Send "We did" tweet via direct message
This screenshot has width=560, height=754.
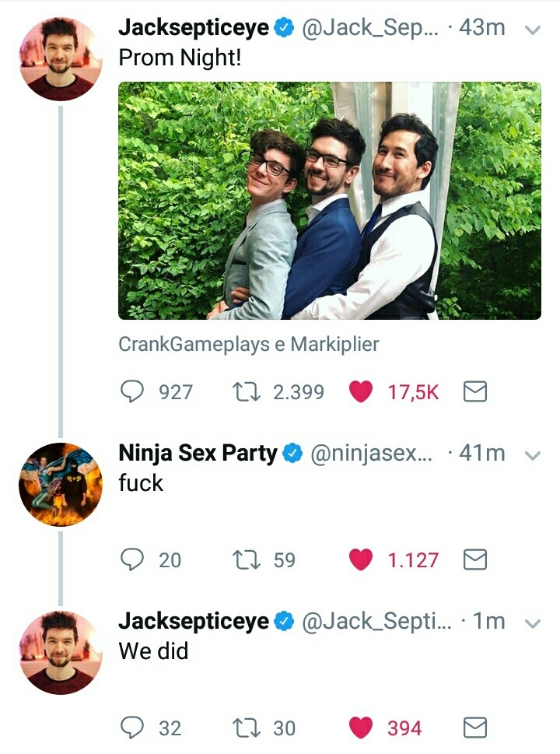[474, 728]
